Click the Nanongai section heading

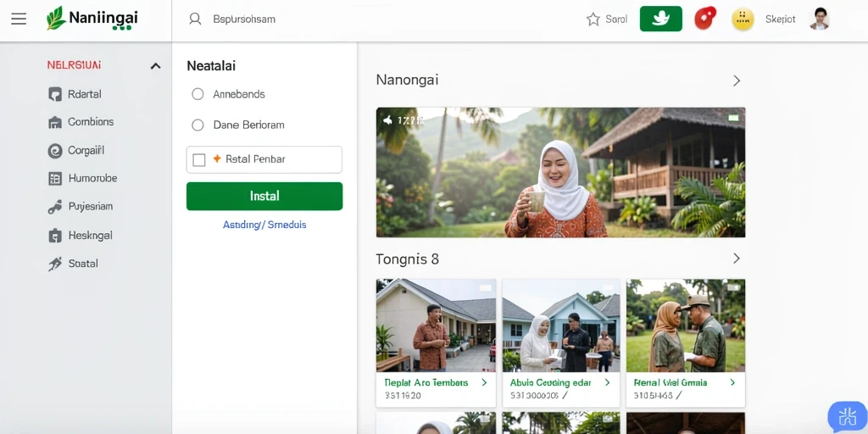pos(407,81)
